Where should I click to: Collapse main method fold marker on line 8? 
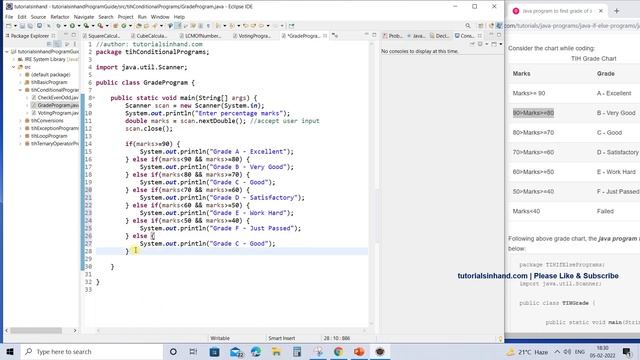point(93,98)
